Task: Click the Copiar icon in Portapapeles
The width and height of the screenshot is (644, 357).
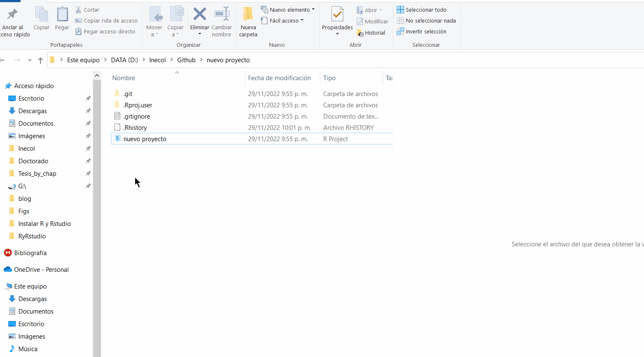Action: (41, 14)
